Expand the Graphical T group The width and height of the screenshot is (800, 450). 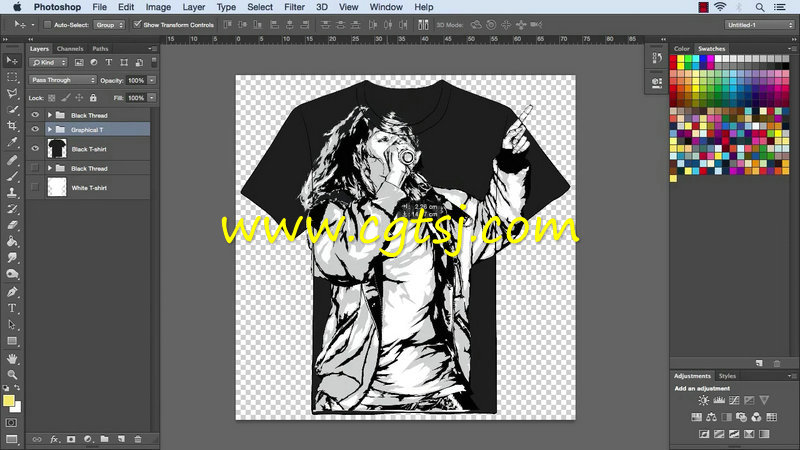50,130
